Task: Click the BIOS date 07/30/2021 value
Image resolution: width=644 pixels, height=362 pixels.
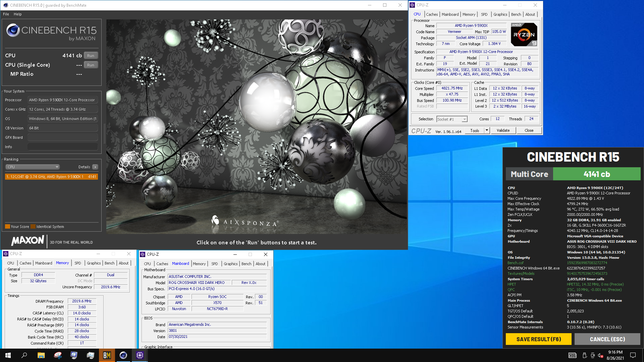Action: 217,337
